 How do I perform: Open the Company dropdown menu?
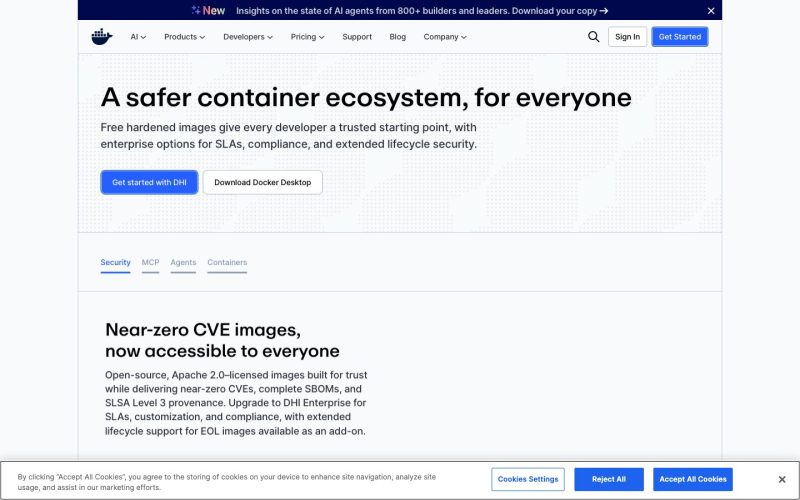445,37
